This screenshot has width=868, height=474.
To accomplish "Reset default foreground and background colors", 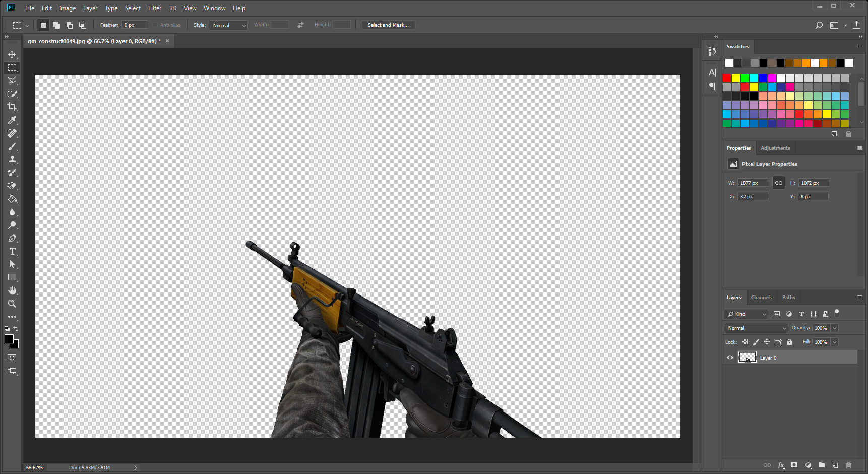I will (x=7, y=329).
